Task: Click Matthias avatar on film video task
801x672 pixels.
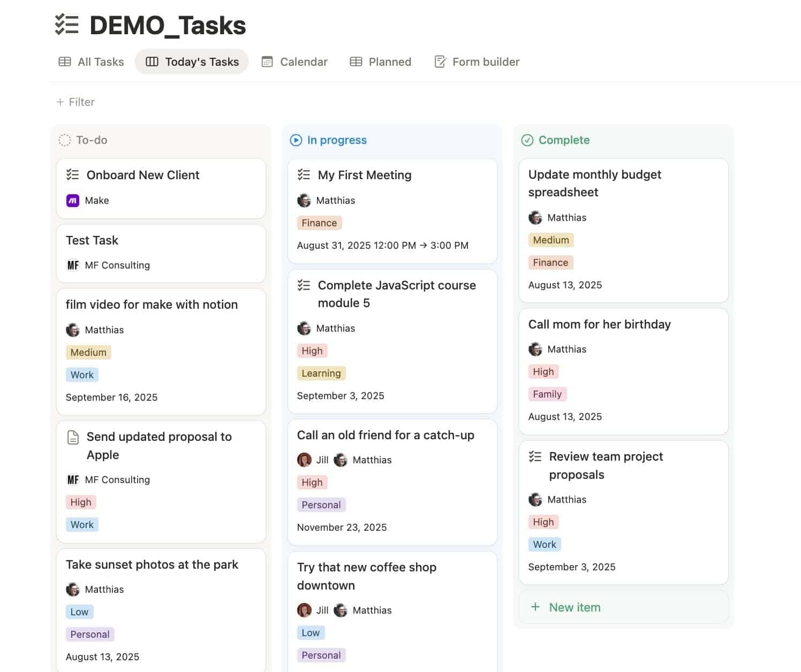Action: click(x=73, y=330)
